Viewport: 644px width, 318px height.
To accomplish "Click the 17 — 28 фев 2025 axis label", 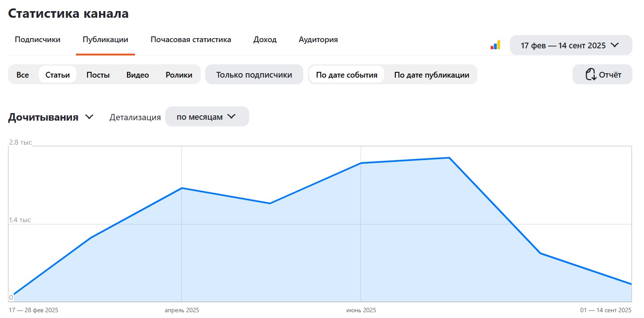I will (33, 310).
